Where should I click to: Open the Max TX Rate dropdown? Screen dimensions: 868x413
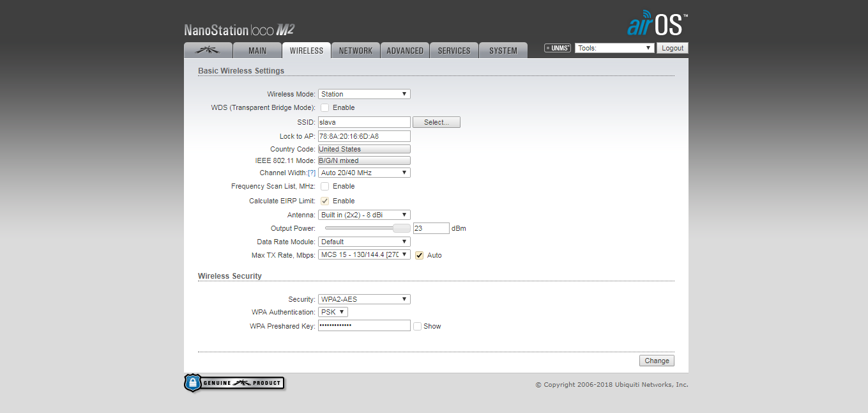pyautogui.click(x=364, y=254)
